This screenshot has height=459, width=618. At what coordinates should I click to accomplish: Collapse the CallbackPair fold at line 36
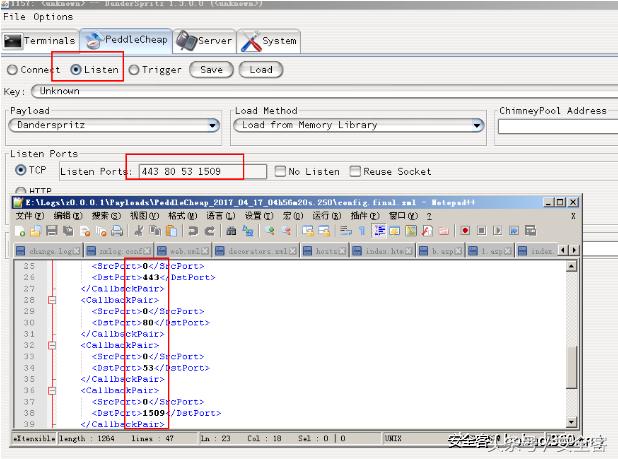coord(52,391)
